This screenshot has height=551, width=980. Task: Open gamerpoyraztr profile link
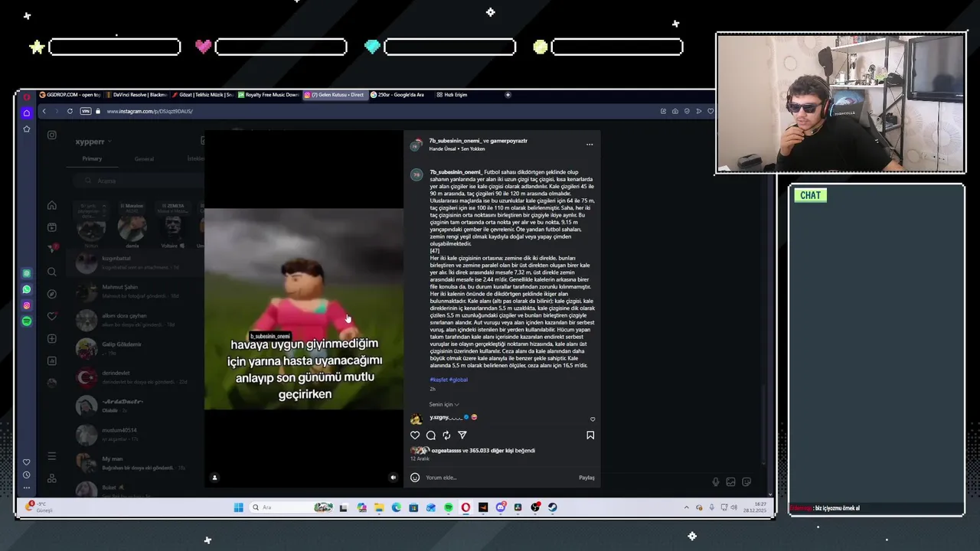509,141
